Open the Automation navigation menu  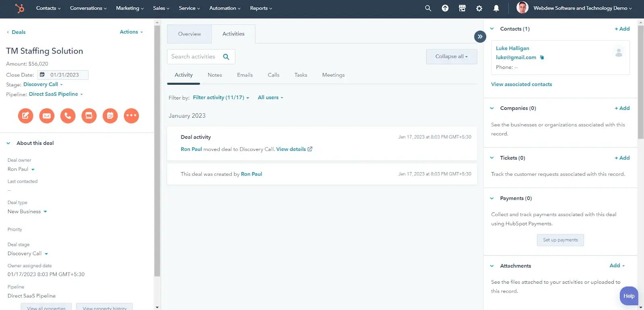click(225, 8)
